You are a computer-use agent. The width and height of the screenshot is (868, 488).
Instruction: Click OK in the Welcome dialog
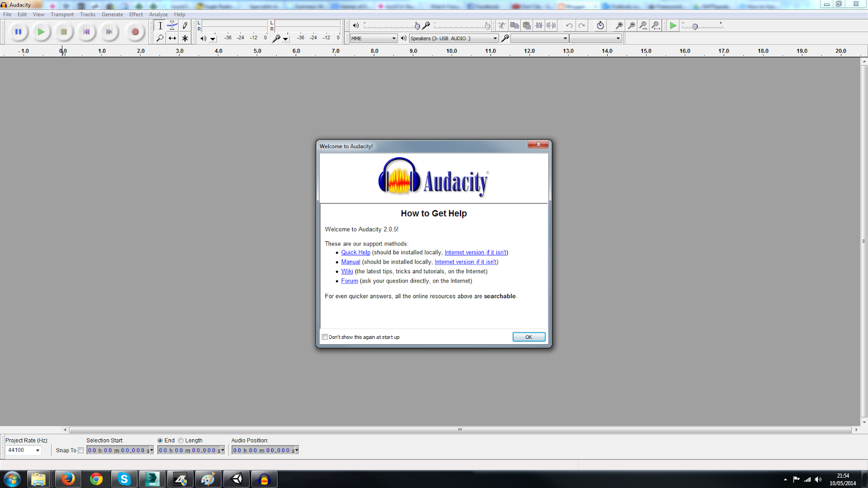(529, 337)
